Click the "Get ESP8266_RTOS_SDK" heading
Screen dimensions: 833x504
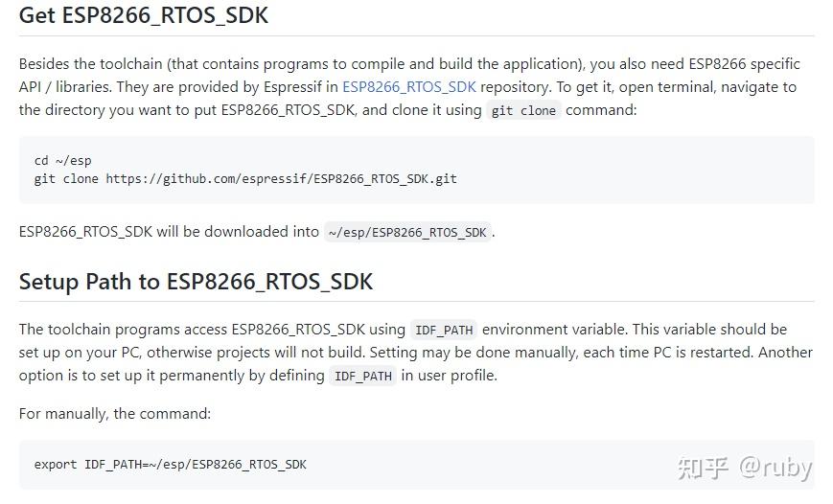[144, 16]
